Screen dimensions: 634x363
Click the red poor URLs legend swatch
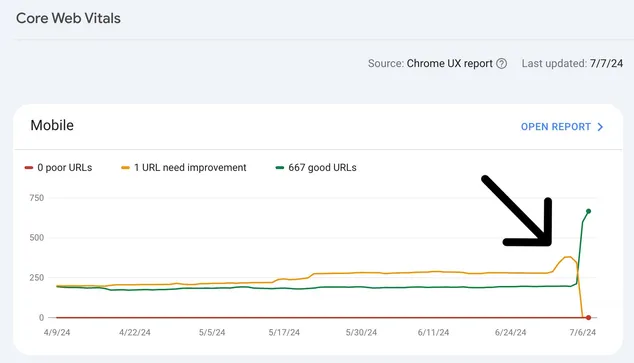tap(29, 168)
